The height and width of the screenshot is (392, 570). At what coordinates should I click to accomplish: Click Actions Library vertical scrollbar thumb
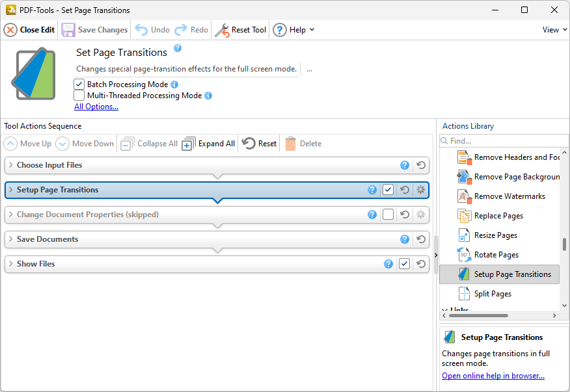tap(564, 244)
